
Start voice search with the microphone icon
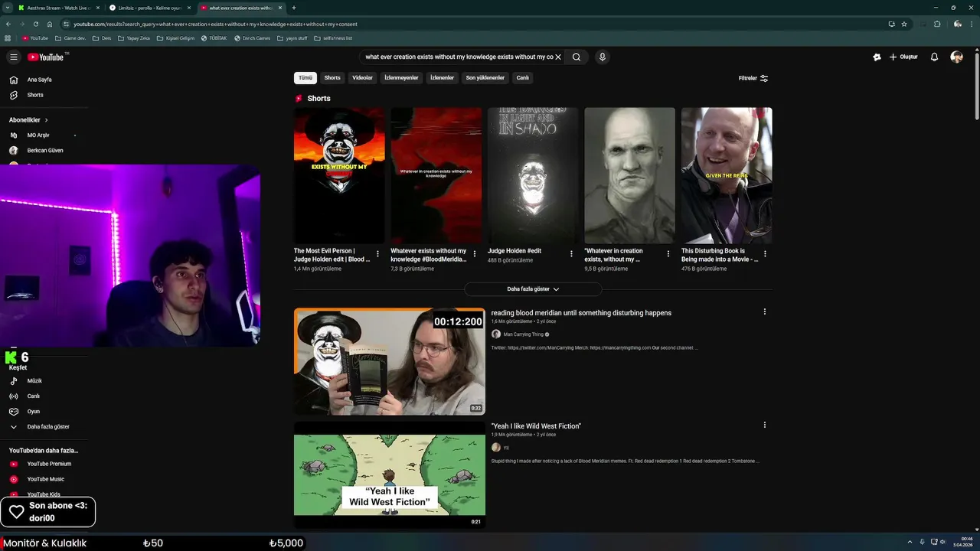pos(603,57)
